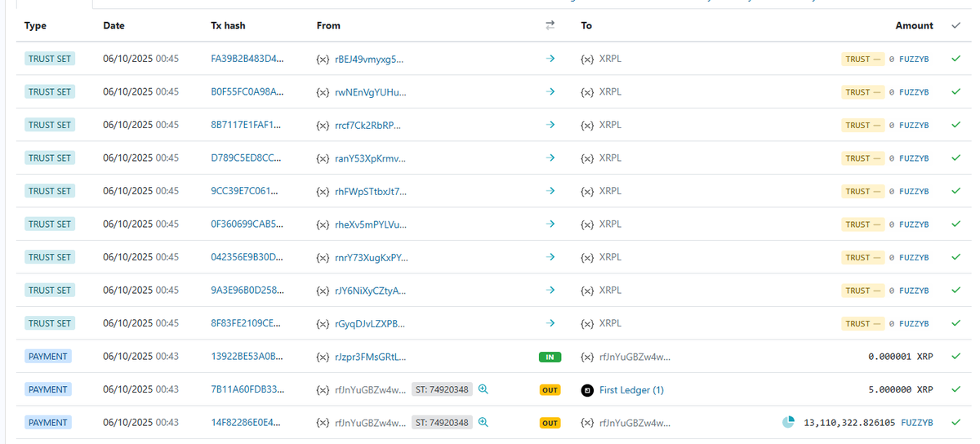Click the arrow icon in the 9A3E96B0D258 row
This screenshot has width=980, height=444.
tap(550, 290)
